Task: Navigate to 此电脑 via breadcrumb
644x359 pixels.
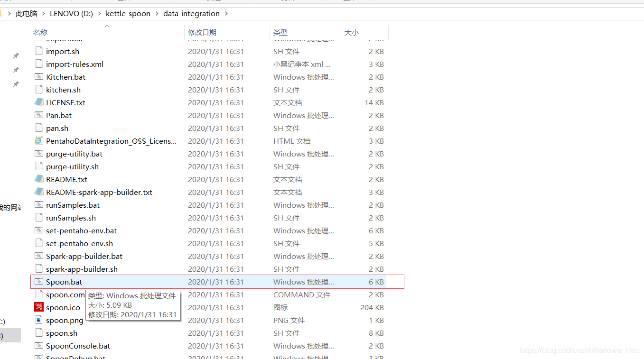Action: pyautogui.click(x=26, y=13)
